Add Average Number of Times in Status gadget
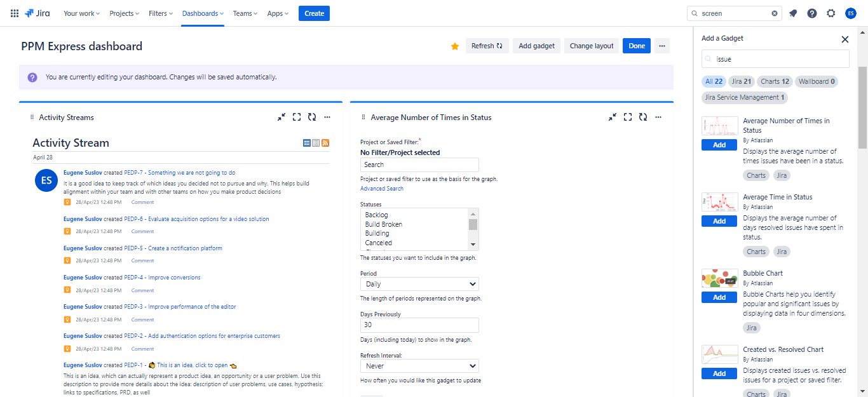 (719, 145)
